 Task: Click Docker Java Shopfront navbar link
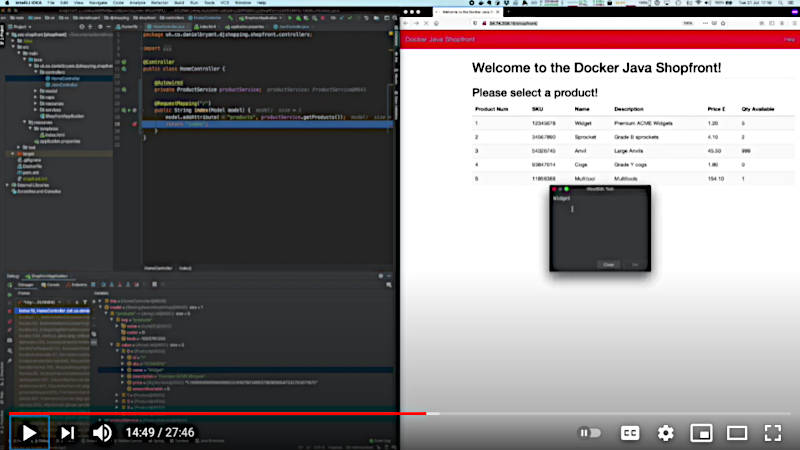pyautogui.click(x=440, y=39)
